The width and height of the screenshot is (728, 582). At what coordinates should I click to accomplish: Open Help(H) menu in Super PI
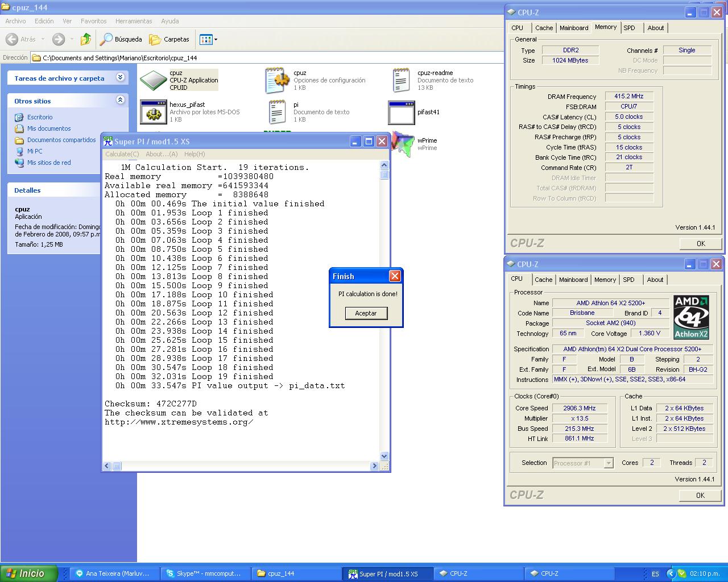click(194, 154)
